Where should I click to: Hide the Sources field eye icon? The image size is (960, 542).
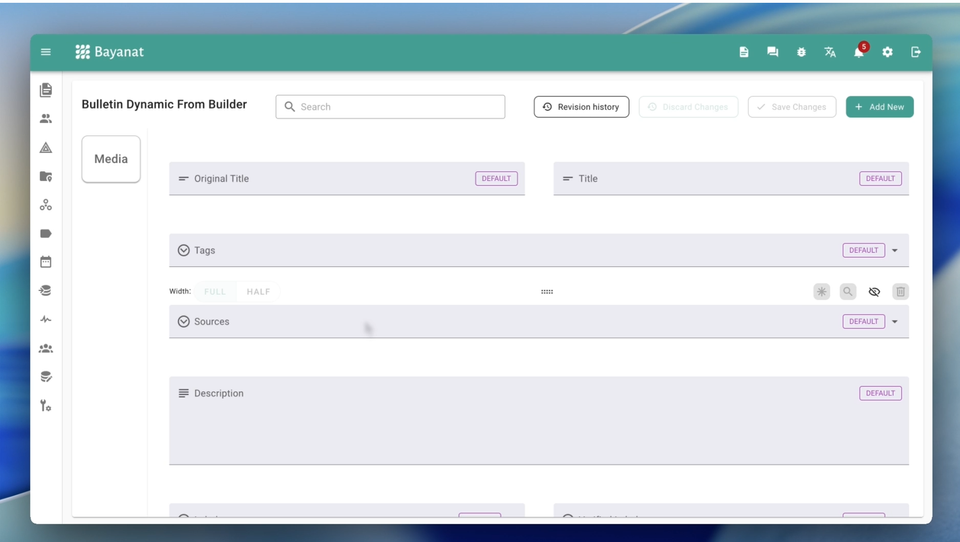(874, 292)
